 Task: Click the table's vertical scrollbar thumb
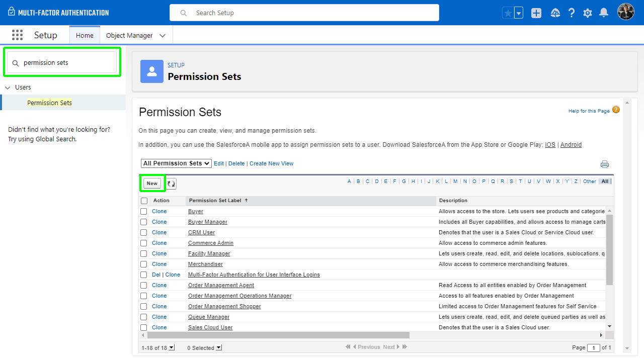[x=609, y=249]
